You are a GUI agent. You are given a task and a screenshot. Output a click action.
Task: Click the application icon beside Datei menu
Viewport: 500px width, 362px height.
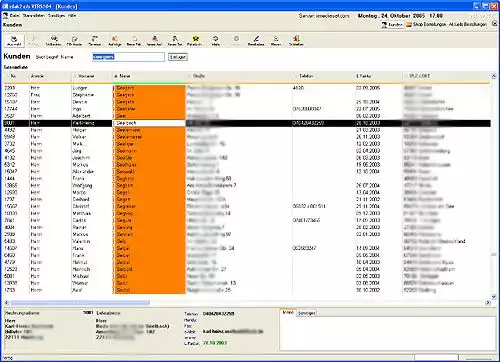(5, 16)
